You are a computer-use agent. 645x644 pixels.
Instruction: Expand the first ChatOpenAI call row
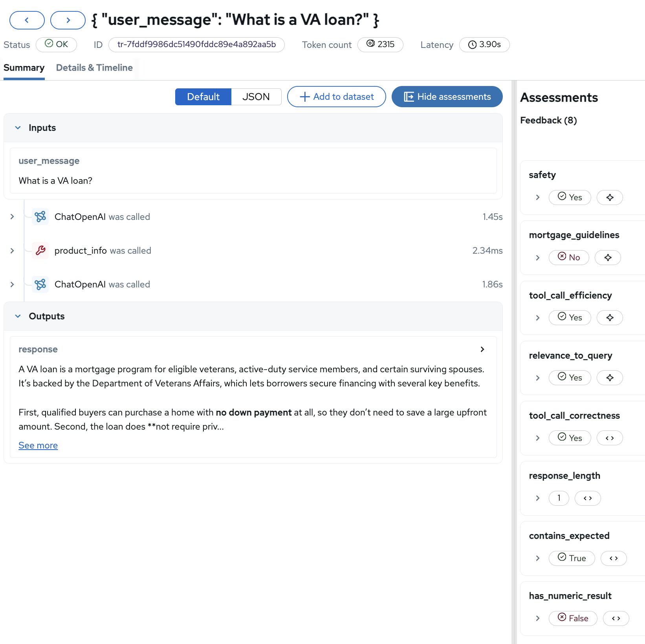pos(12,217)
